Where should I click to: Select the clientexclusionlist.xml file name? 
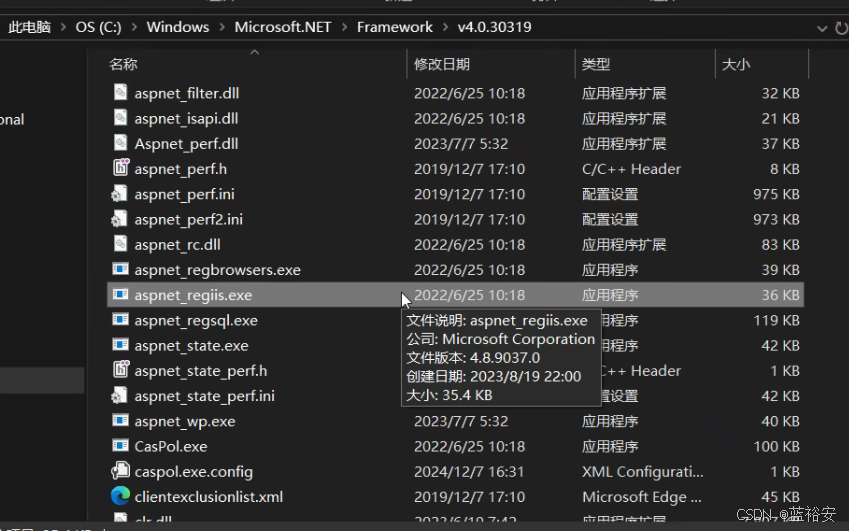pos(209,497)
